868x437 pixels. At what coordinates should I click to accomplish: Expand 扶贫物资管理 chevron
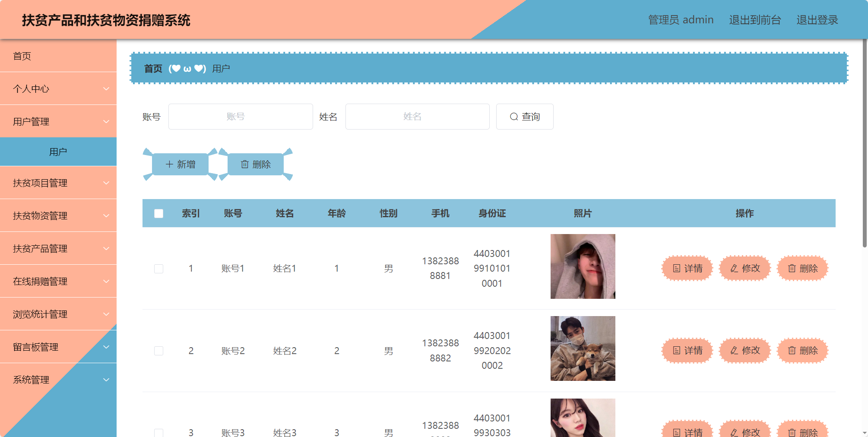coord(106,215)
